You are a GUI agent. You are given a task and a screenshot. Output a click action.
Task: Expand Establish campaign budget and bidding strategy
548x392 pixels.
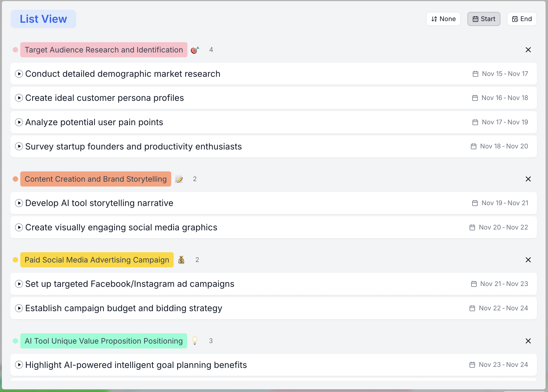click(19, 308)
